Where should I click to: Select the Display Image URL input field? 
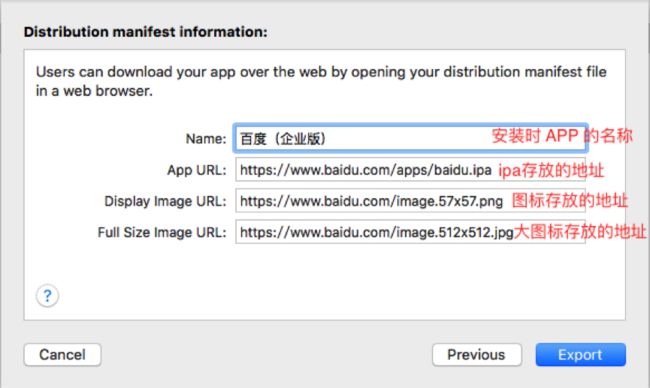[410, 201]
